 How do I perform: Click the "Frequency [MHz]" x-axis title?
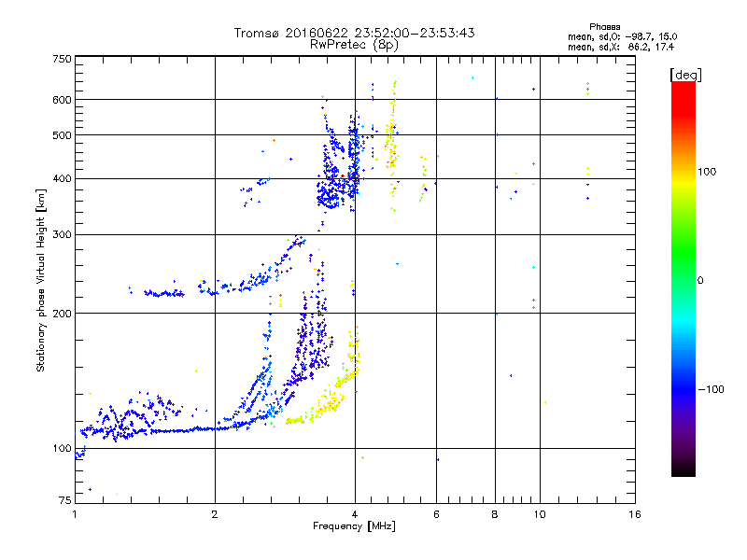(x=354, y=526)
